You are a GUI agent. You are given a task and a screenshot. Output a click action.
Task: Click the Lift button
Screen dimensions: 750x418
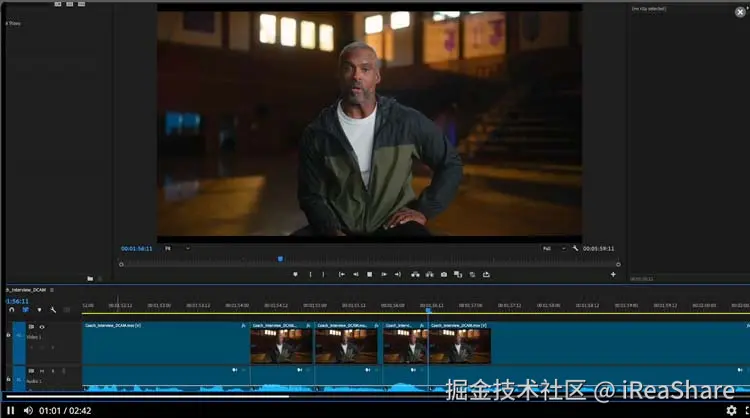(x=415, y=275)
